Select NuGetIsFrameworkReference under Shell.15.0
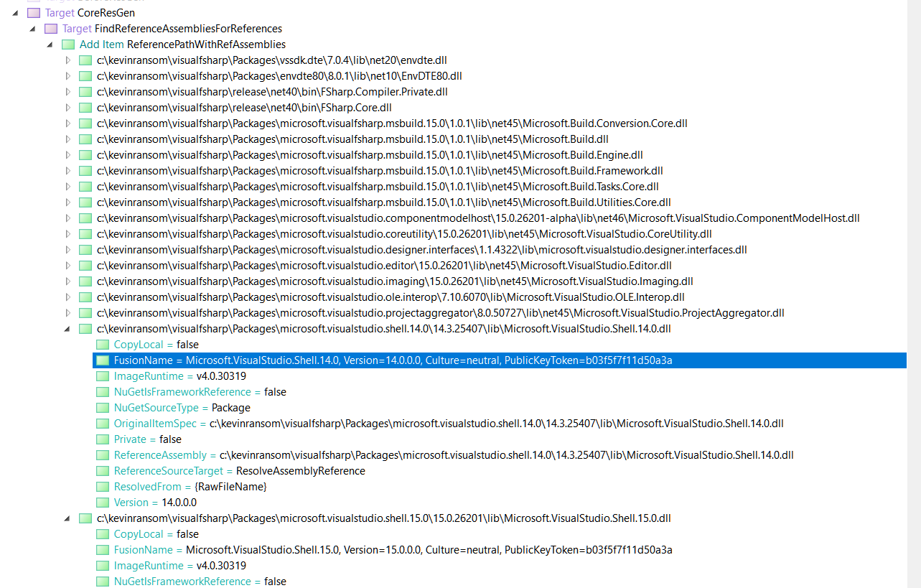Viewport: 921px width, 588px height. click(x=200, y=582)
